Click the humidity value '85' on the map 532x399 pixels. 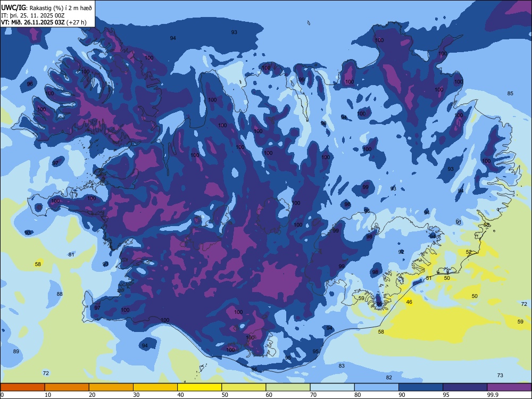[510, 94]
